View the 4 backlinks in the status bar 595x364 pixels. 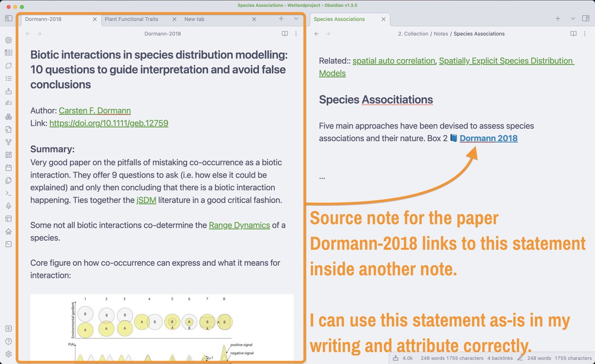(x=500, y=358)
